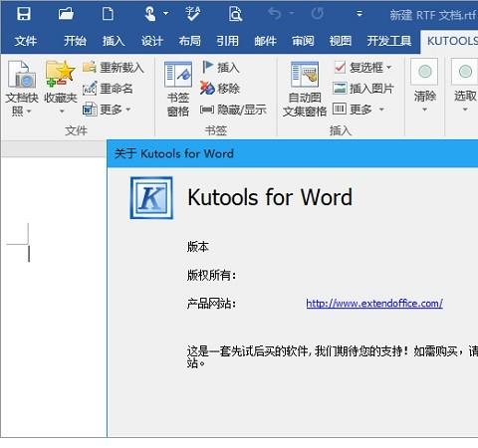Switch to the 插入 ribbon tab
This screenshot has width=478, height=448.
pyautogui.click(x=114, y=41)
